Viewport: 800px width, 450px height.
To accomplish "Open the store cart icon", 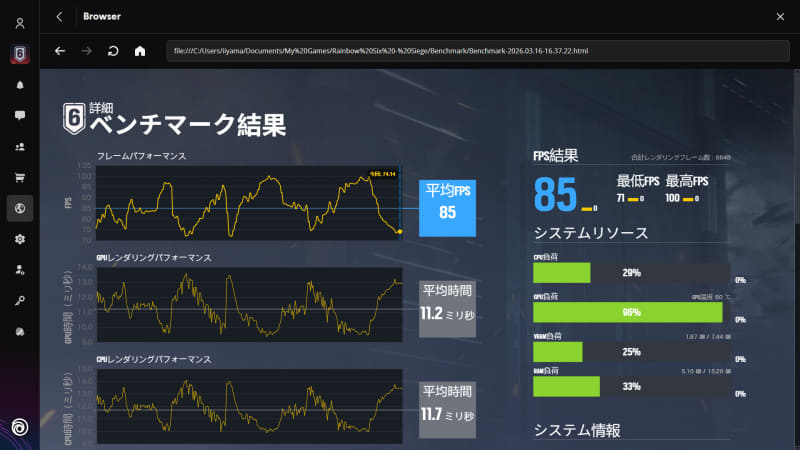I will (x=20, y=178).
